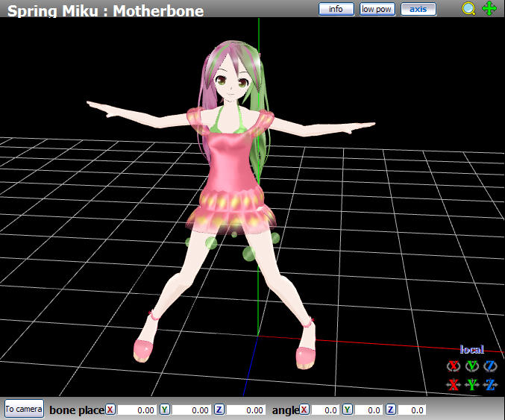Toggle the axis display button
This screenshot has height=420, width=505.
click(418, 9)
